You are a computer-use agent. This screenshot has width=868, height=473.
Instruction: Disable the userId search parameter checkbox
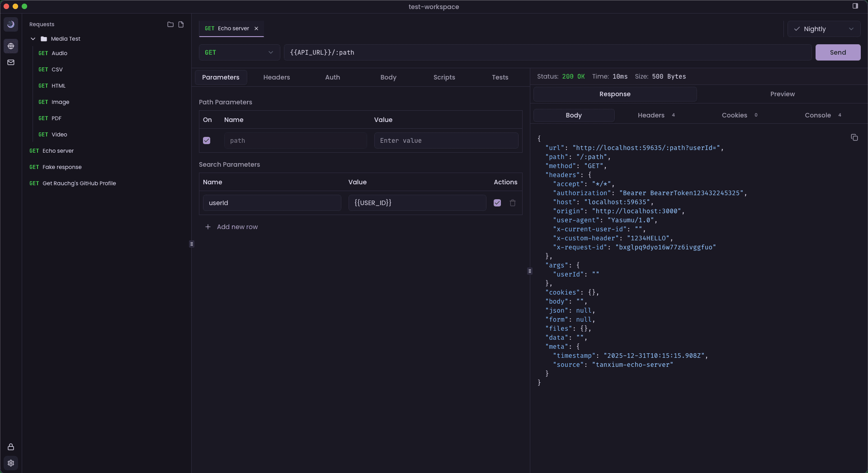point(497,203)
